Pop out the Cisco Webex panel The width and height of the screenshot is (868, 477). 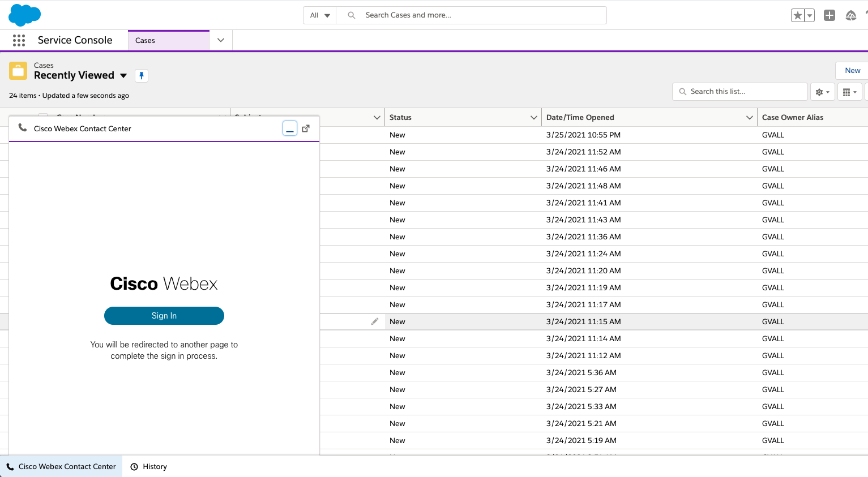pos(306,128)
